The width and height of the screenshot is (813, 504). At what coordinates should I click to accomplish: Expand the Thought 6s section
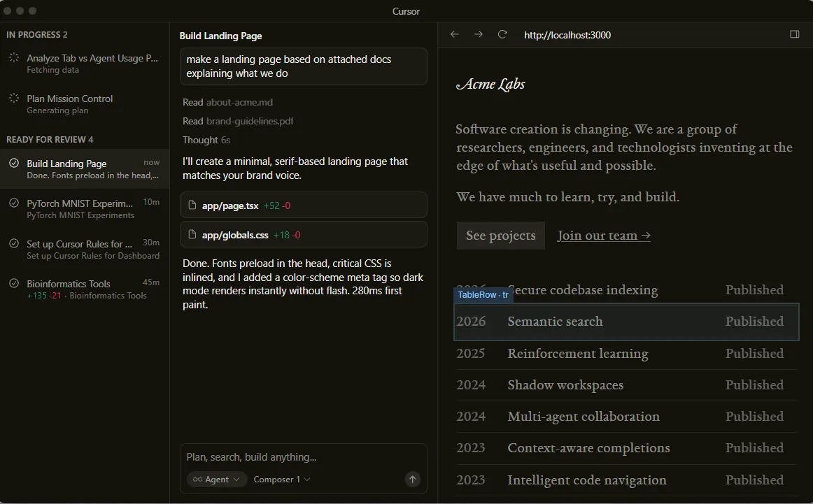(x=206, y=140)
